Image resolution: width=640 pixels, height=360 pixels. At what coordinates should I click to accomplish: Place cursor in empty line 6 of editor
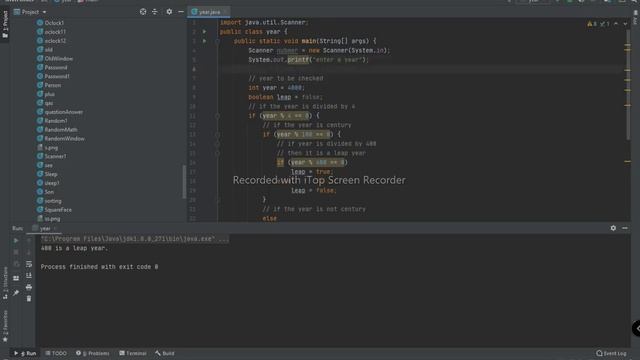[420, 69]
